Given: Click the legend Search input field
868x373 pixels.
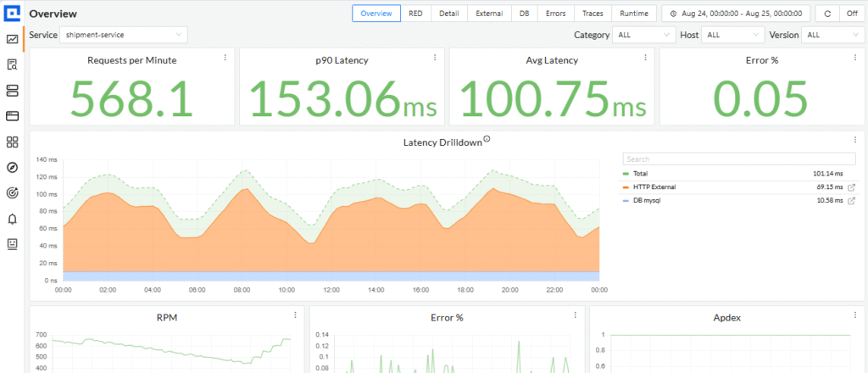Looking at the screenshot, I should 738,159.
